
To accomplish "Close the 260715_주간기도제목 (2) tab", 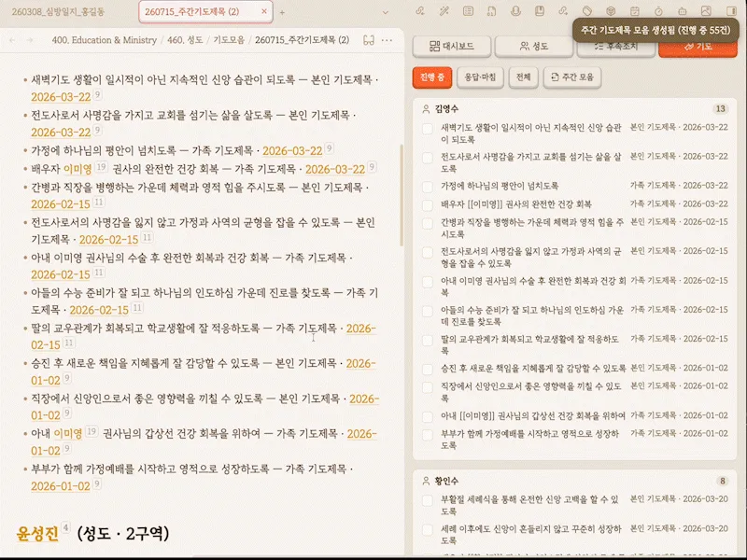I will pos(264,11).
